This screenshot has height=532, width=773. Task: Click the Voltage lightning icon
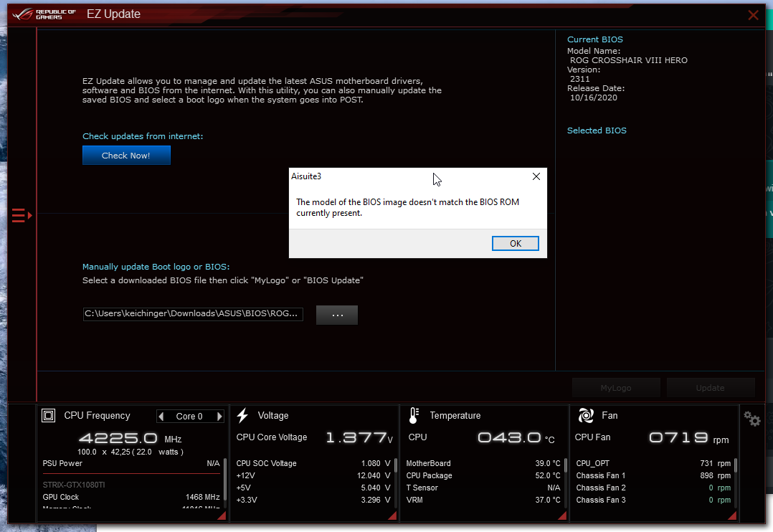[242, 416]
